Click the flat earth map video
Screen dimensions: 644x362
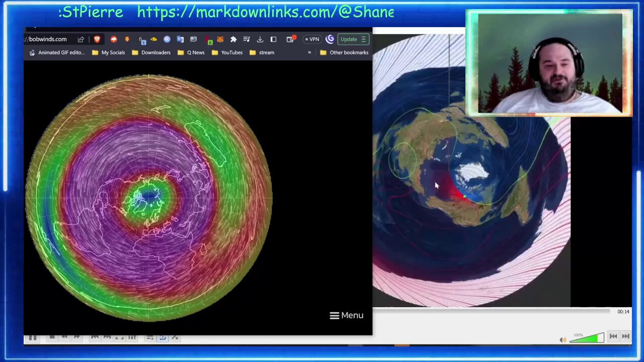coord(471,170)
